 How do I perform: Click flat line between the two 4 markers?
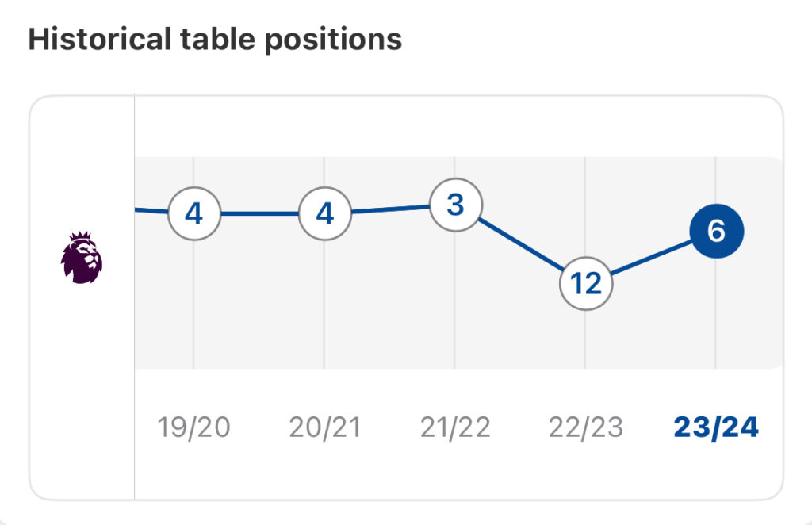(259, 213)
